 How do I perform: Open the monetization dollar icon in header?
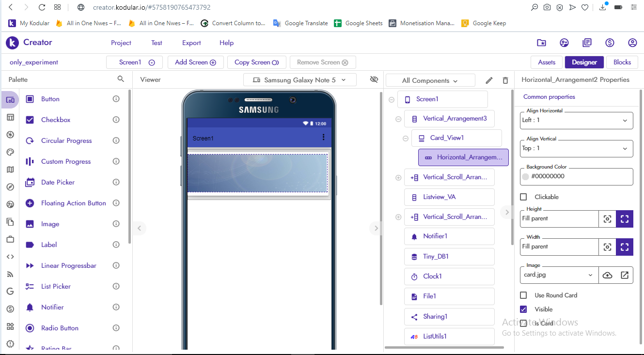coord(610,43)
